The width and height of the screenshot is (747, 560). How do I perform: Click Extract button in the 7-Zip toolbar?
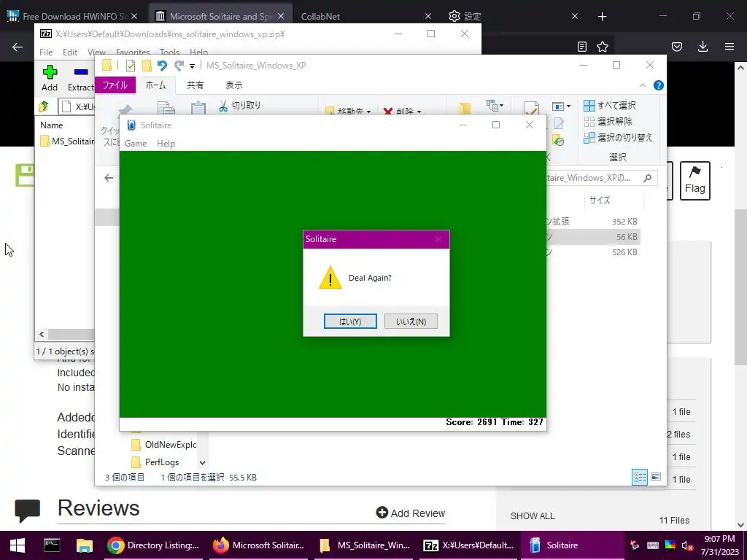pyautogui.click(x=80, y=79)
